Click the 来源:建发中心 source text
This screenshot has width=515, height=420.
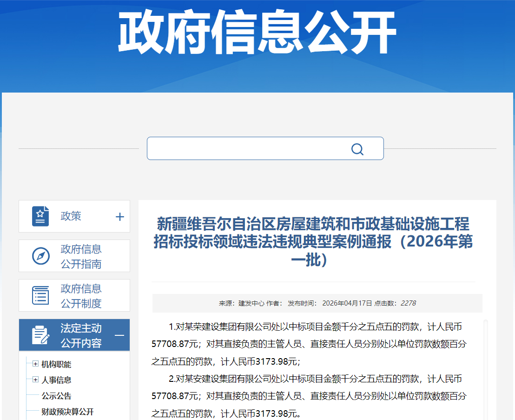click(241, 303)
